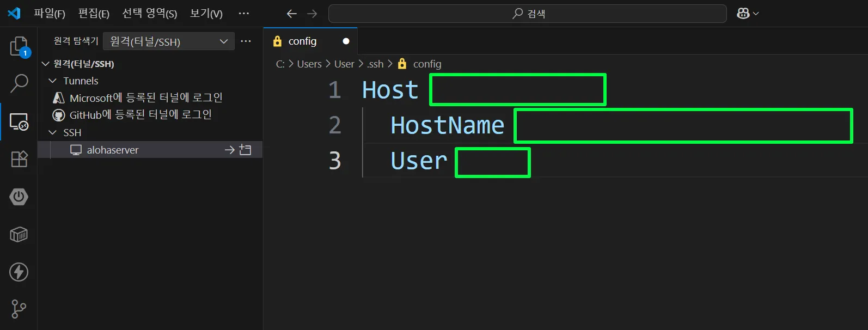Click the search command center field
Viewport: 868px width, 330px height.
point(528,14)
